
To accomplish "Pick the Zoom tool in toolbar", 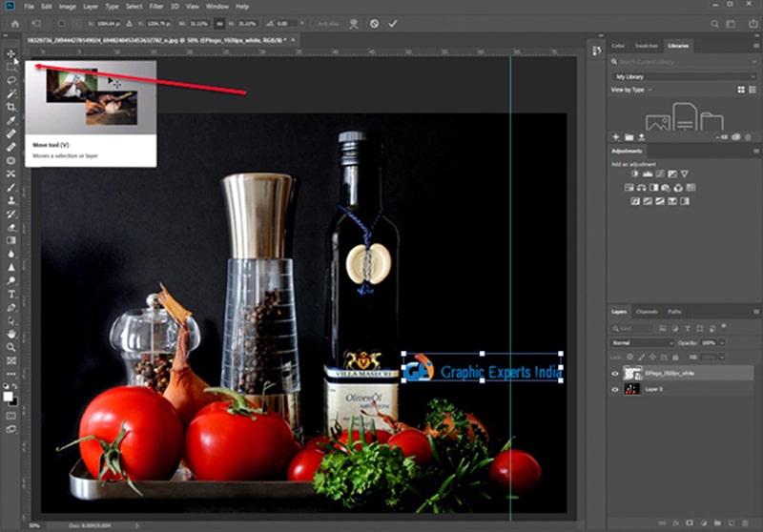I will tap(10, 347).
